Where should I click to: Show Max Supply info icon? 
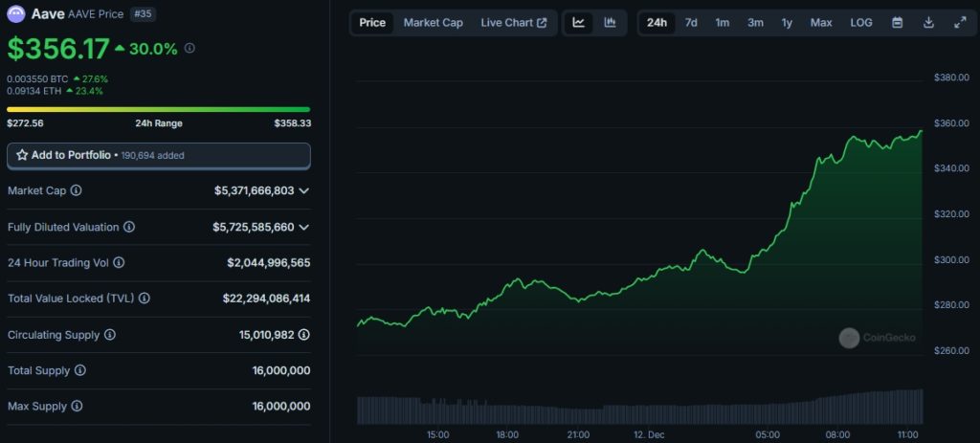point(77,407)
